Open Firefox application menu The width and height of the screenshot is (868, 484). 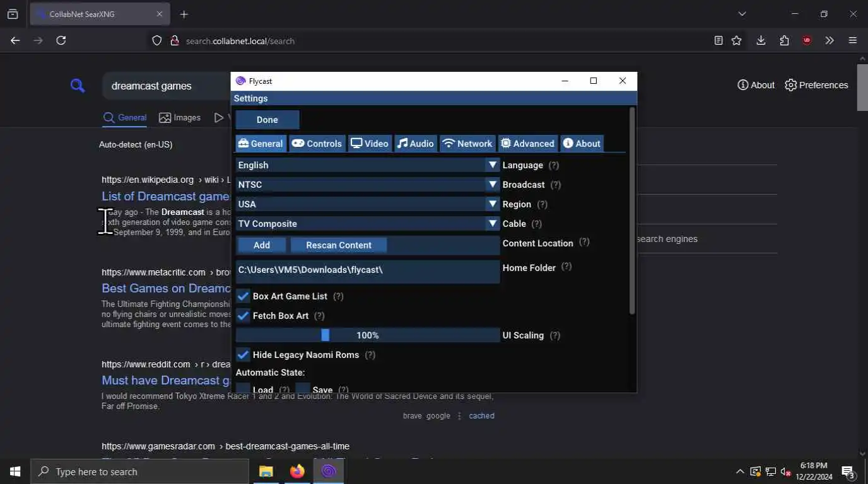[x=853, y=40]
